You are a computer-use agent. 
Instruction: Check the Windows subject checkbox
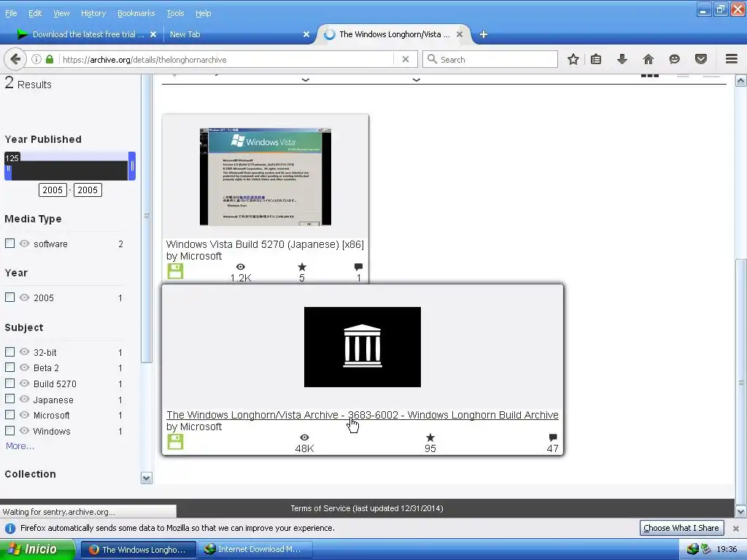9,430
